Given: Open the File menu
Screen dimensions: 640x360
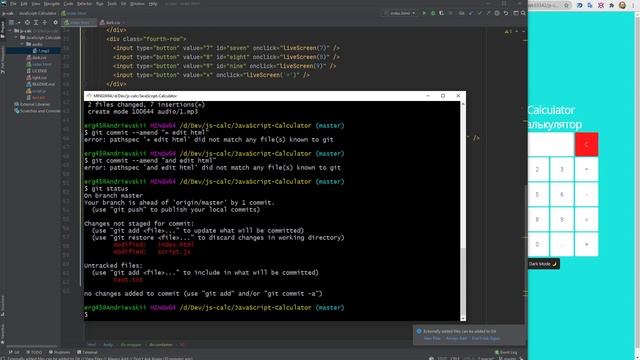Looking at the screenshot, I should tap(13, 4).
